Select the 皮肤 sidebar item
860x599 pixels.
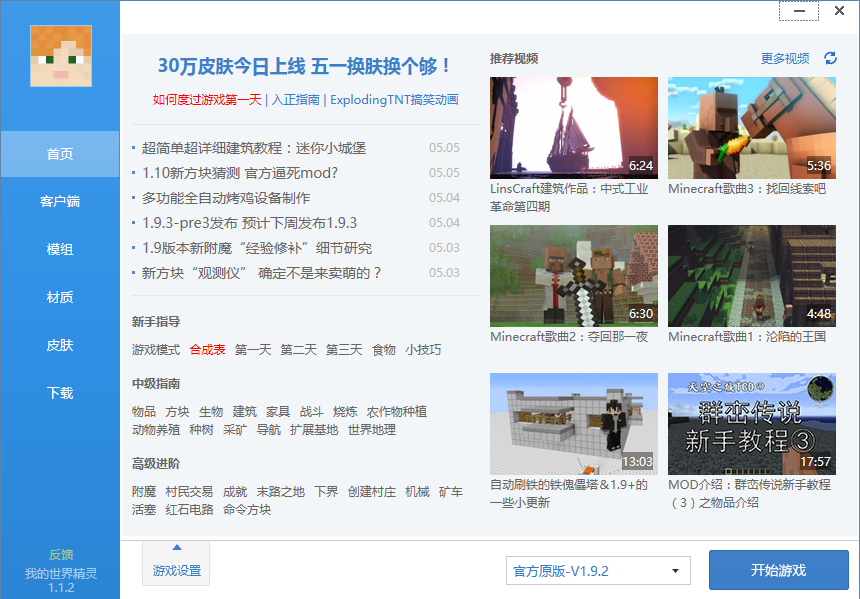pos(59,345)
